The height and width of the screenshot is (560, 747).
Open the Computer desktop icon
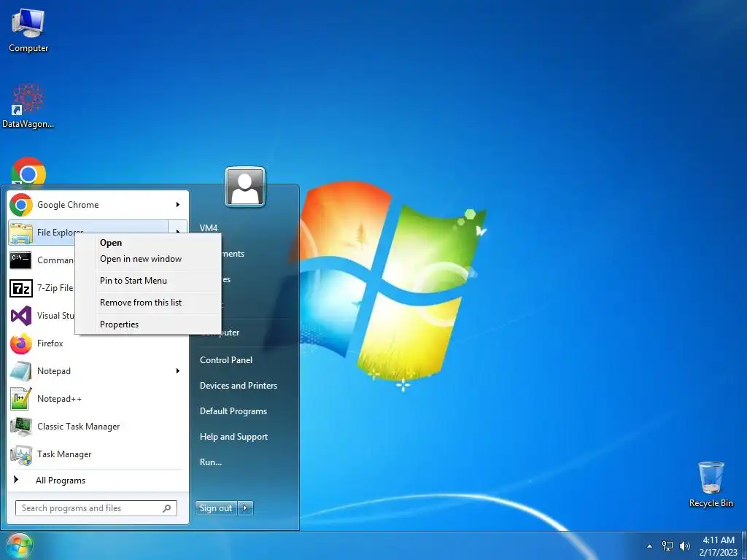click(x=28, y=31)
